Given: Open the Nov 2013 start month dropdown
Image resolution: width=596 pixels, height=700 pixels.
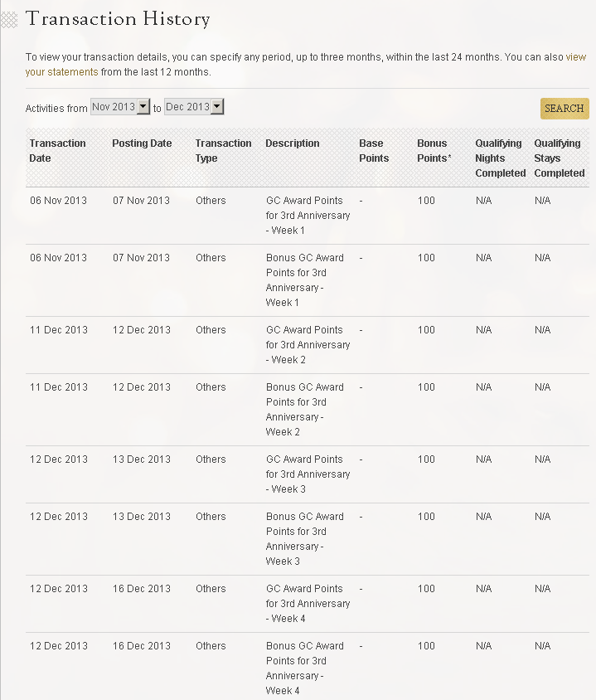Looking at the screenshot, I should [119, 107].
